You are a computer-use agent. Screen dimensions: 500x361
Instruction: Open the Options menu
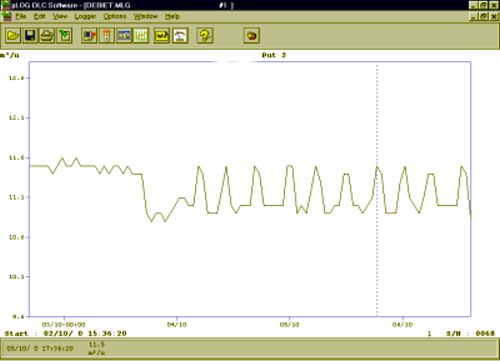pyautogui.click(x=115, y=16)
